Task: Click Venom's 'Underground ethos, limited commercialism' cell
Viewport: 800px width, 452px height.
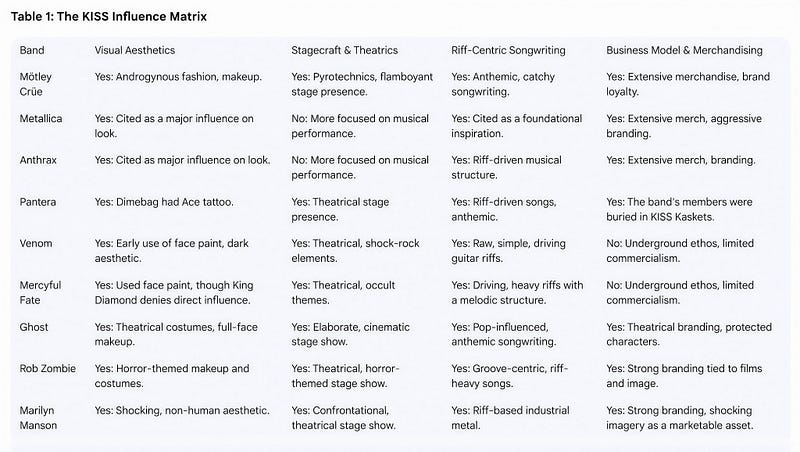Action: tap(680, 250)
